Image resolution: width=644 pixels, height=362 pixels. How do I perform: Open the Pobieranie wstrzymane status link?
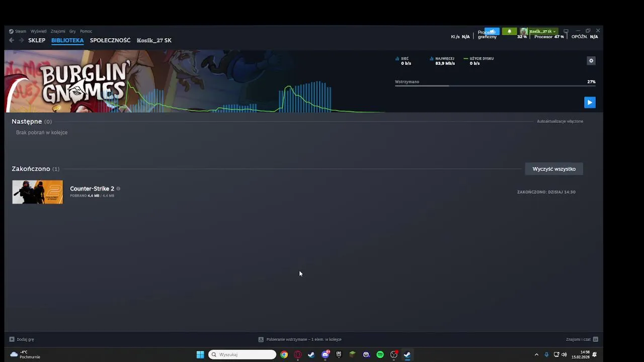pos(300,339)
